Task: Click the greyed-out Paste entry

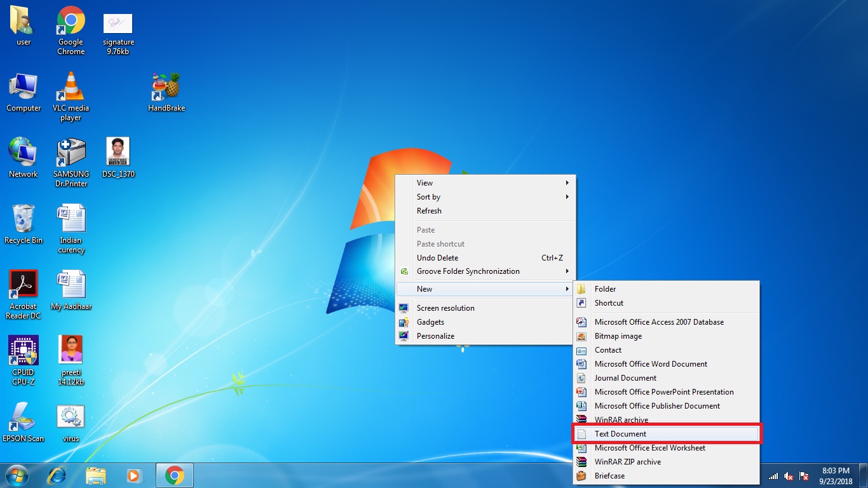Action: click(x=485, y=230)
